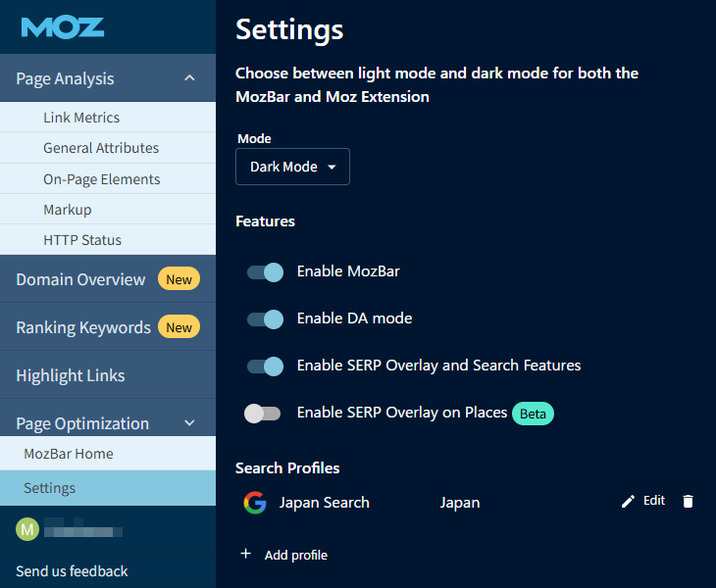
Task: Enable SERP Overlay on Places toggle
Action: pos(263,414)
